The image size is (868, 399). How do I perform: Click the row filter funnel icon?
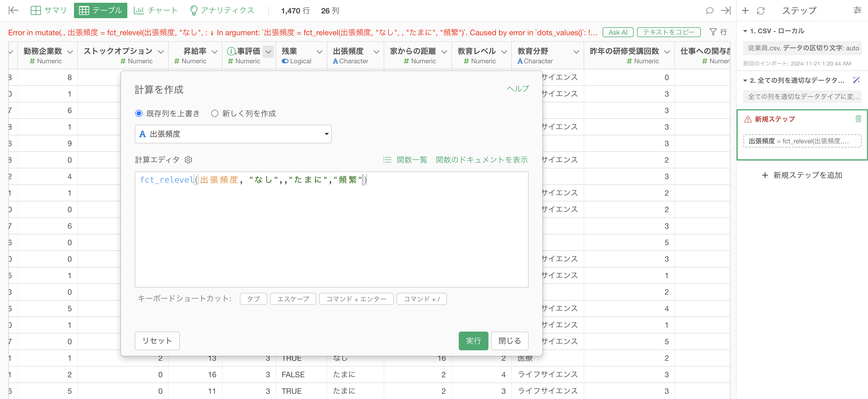coord(713,32)
